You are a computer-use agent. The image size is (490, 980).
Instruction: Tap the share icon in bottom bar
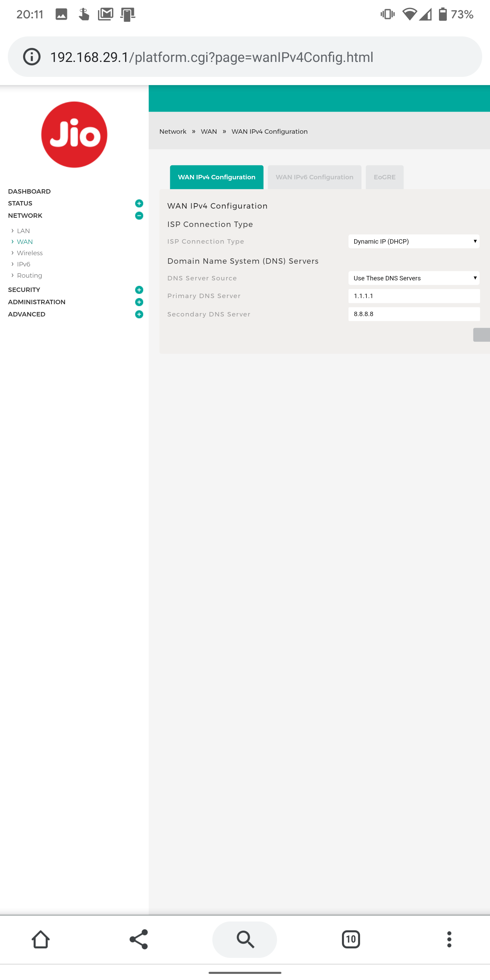tap(138, 939)
